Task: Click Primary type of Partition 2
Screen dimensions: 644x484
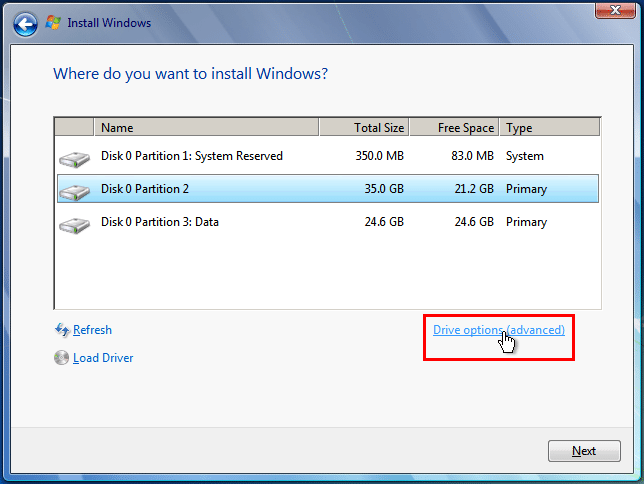Action: pyautogui.click(x=527, y=189)
